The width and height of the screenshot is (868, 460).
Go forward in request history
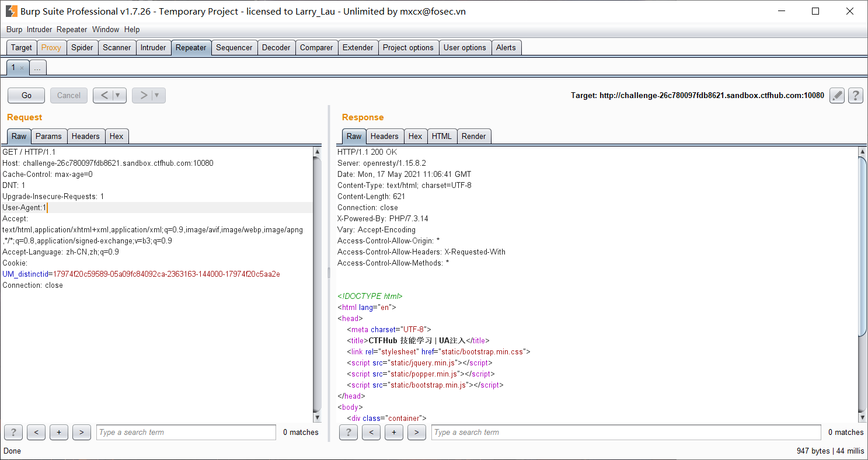tap(143, 95)
